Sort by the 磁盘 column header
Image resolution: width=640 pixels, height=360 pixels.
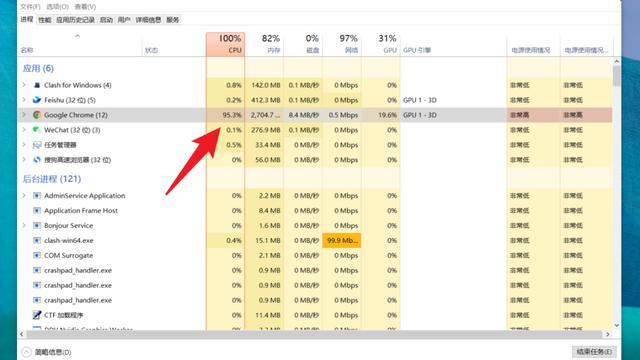303,44
